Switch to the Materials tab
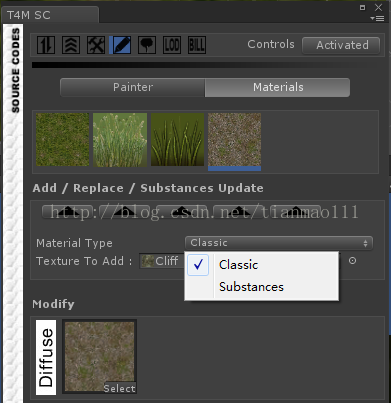 click(x=278, y=87)
